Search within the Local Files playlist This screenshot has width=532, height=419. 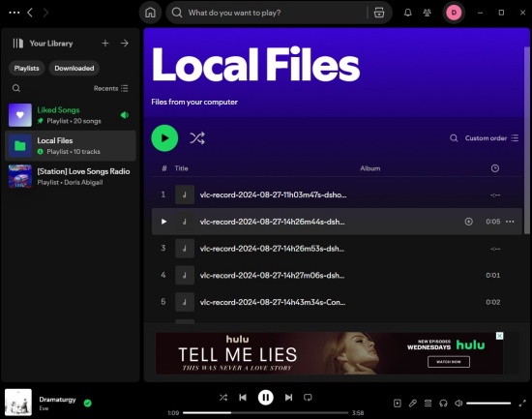(454, 138)
